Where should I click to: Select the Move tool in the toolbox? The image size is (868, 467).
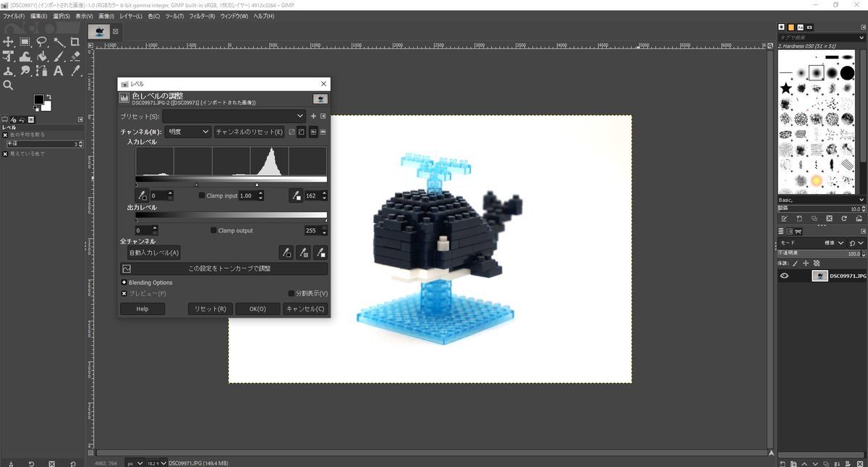[x=9, y=42]
